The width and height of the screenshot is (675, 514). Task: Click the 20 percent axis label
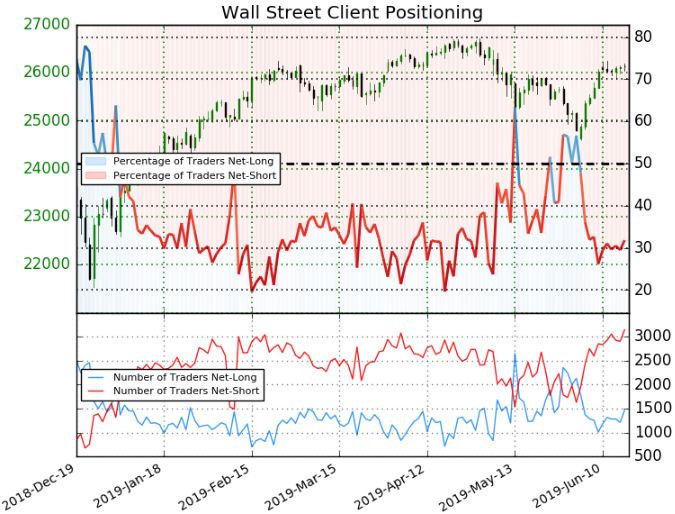click(x=643, y=290)
